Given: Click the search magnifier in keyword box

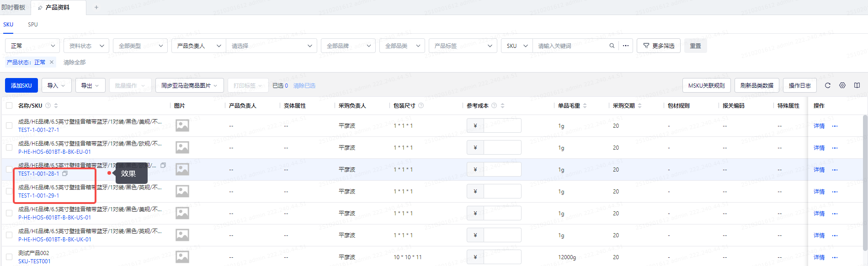Looking at the screenshot, I should 612,46.
